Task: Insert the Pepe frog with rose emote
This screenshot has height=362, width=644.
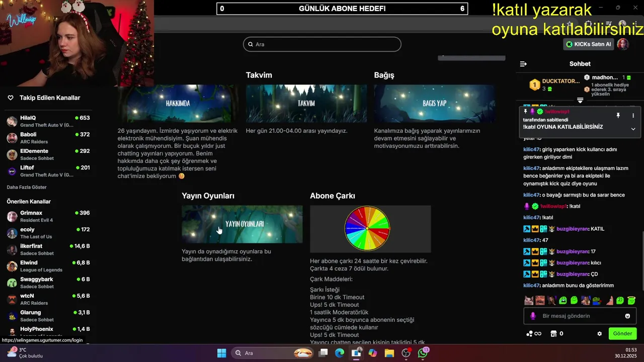Action: pos(597,300)
